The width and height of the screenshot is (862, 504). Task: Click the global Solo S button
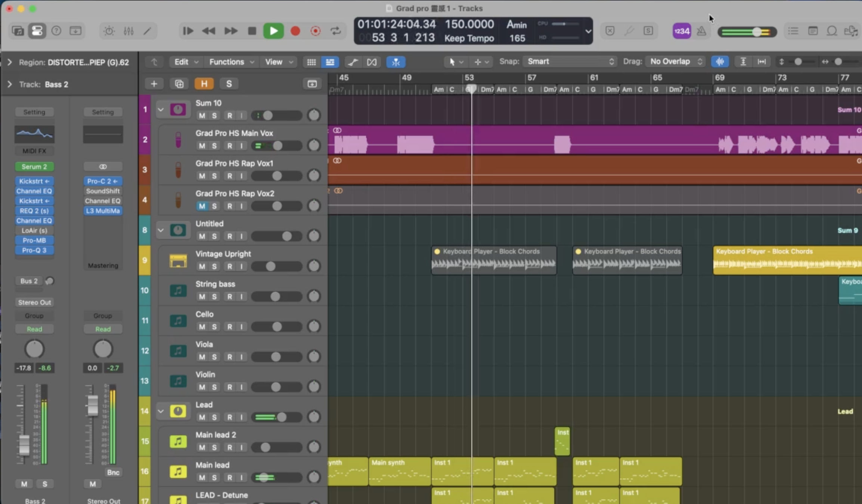(x=229, y=84)
